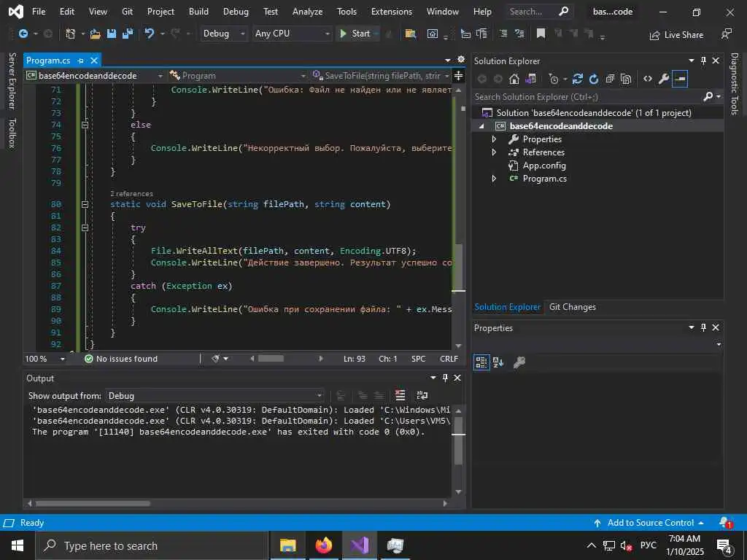Open the Toolbox side tab
Screen dimensions: 747x560
(x=12, y=133)
